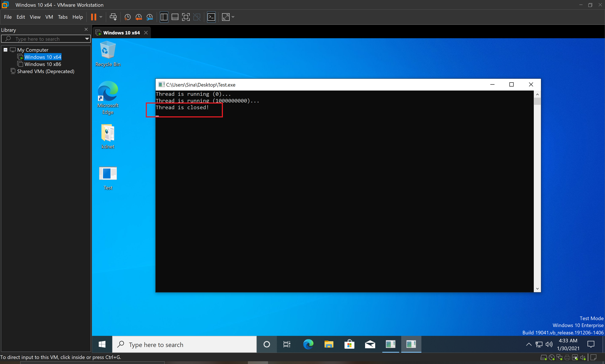Open the Edit menu
The width and height of the screenshot is (605, 364).
tap(21, 17)
